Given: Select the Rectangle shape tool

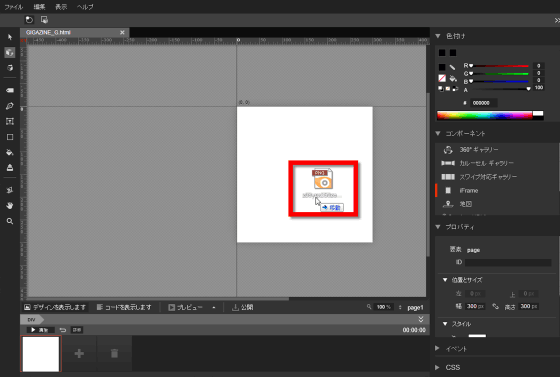Looking at the screenshot, I should 10,137.
